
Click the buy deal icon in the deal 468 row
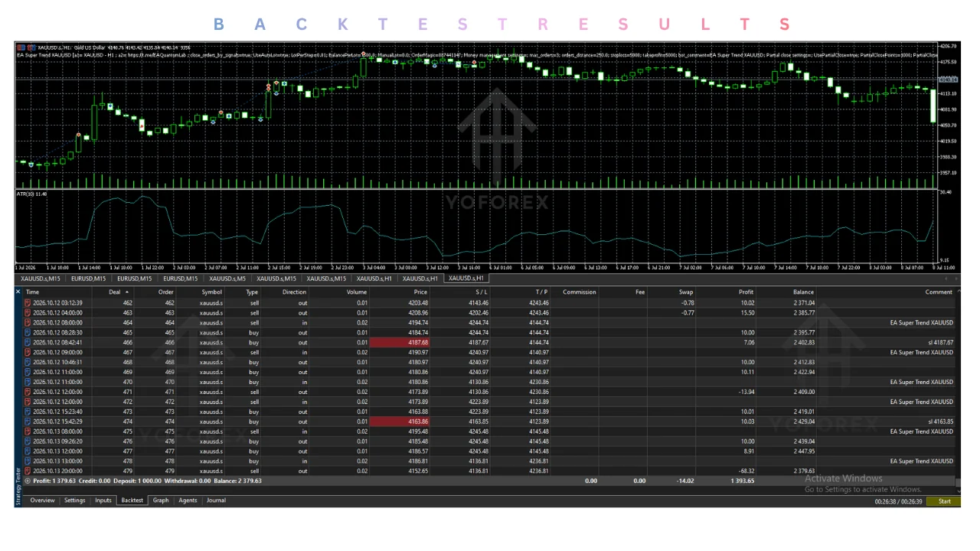28,363
